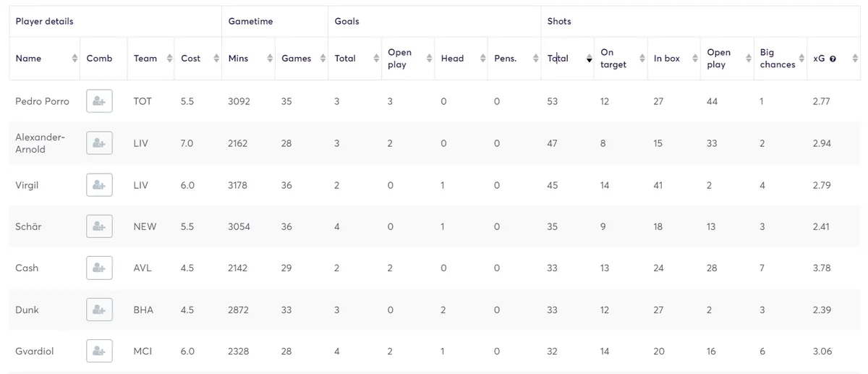Add Virgil to comparison
The image size is (868, 374).
click(99, 185)
